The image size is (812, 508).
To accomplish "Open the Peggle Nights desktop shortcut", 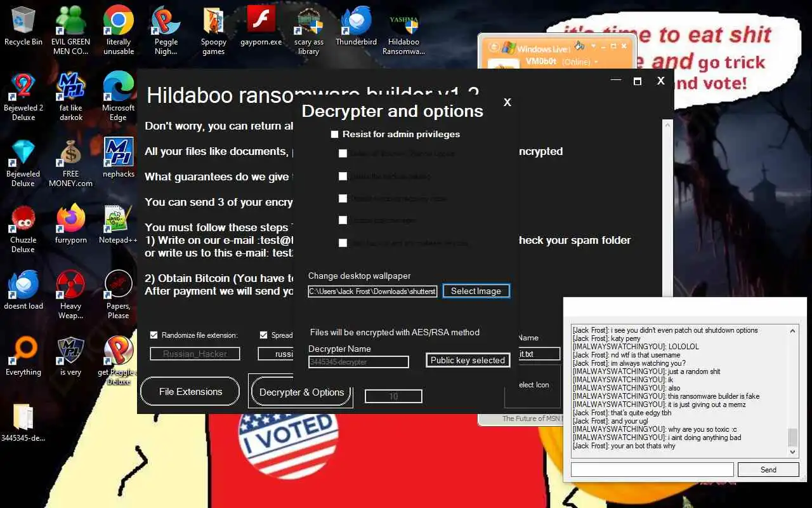I will click(x=166, y=30).
